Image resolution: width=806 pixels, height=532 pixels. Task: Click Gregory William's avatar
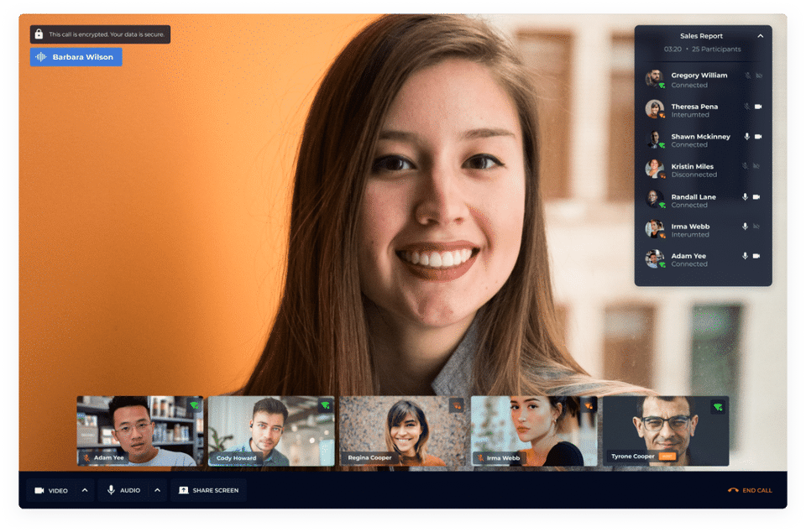pyautogui.click(x=655, y=79)
